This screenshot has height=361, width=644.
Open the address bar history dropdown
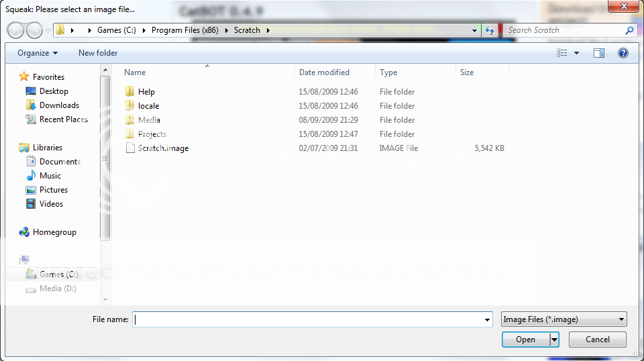[474, 30]
